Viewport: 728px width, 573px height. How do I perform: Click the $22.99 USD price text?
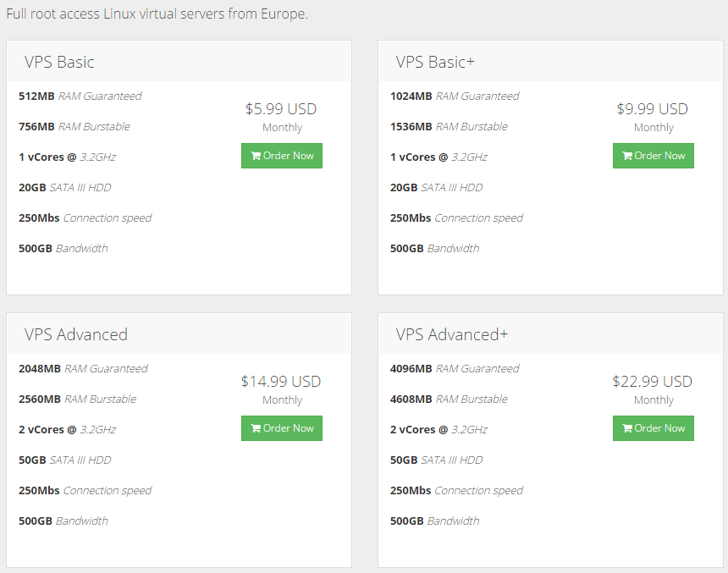(653, 381)
